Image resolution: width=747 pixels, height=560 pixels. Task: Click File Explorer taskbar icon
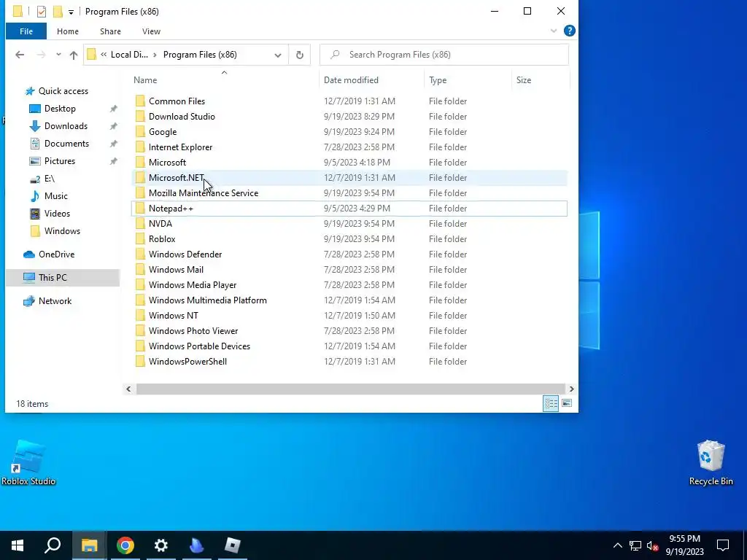[89, 545]
